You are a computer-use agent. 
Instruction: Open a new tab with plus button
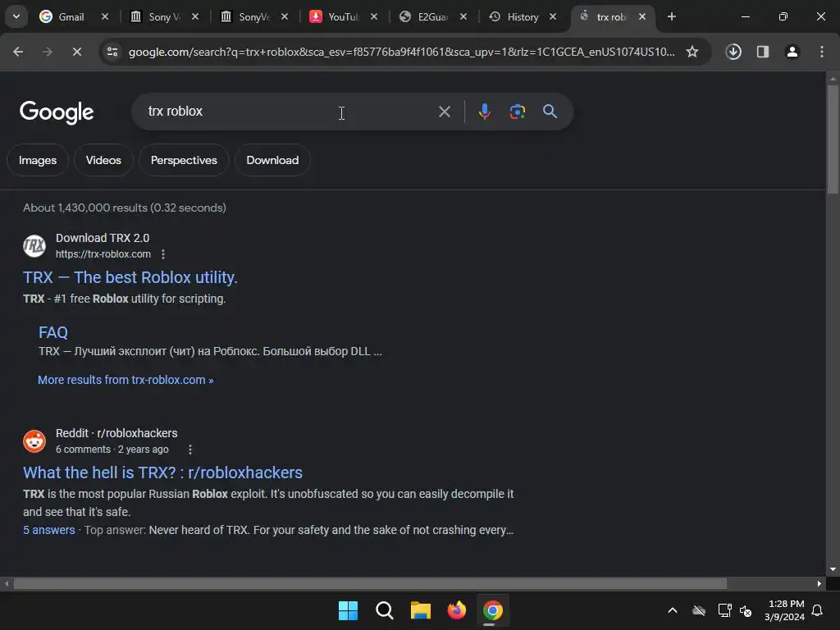672,16
